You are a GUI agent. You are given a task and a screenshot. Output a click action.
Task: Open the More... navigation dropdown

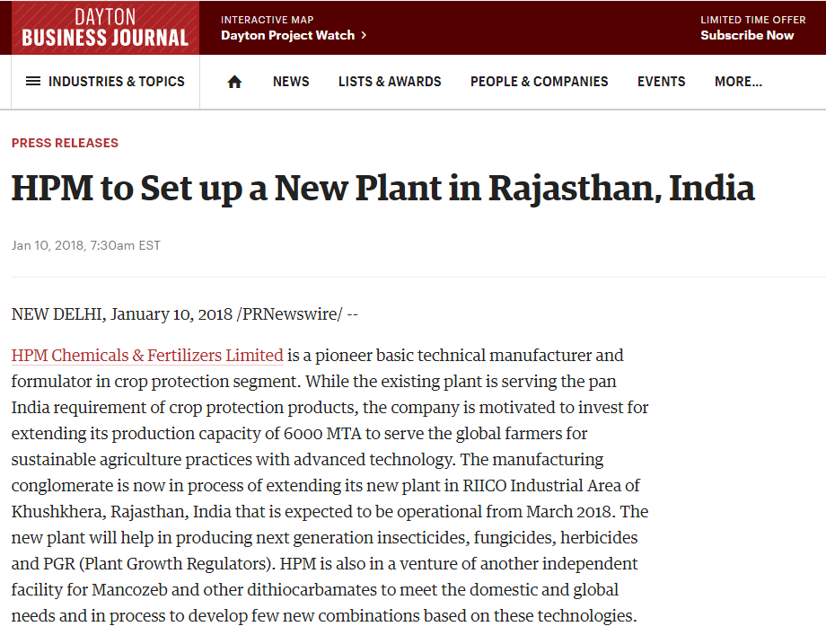[x=738, y=82]
